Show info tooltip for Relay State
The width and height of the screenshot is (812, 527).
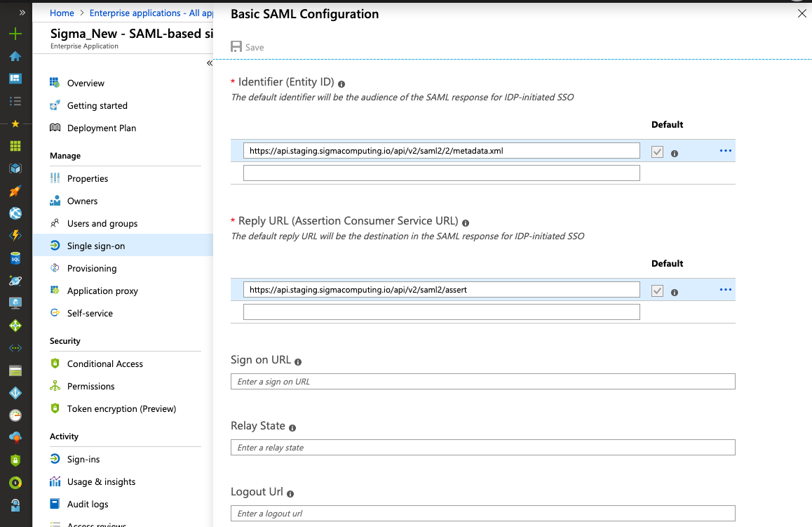click(292, 428)
